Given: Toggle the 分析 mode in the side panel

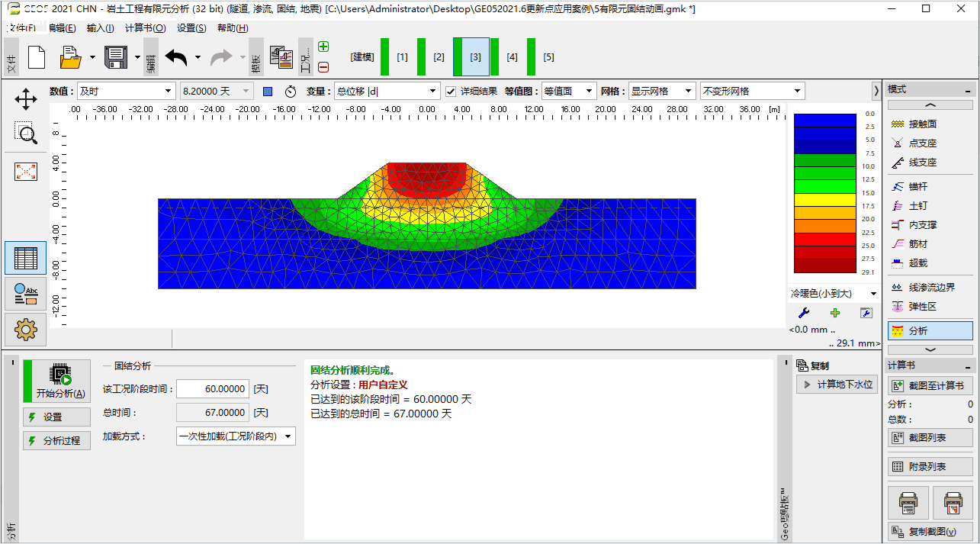Looking at the screenshot, I should point(930,331).
